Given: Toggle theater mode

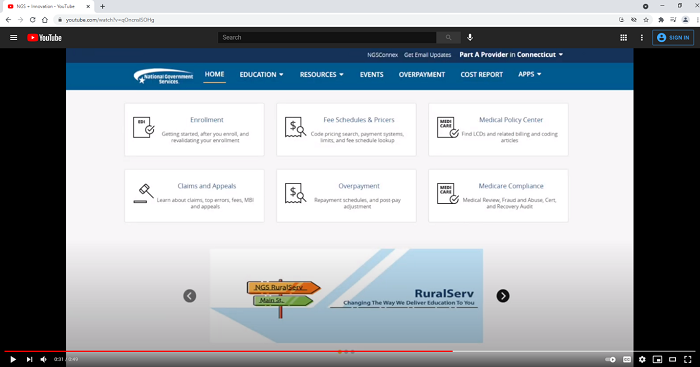Looking at the screenshot, I should click(672, 359).
